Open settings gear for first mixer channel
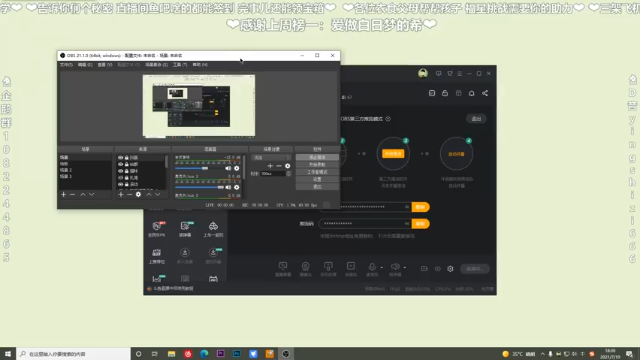 click(236, 168)
